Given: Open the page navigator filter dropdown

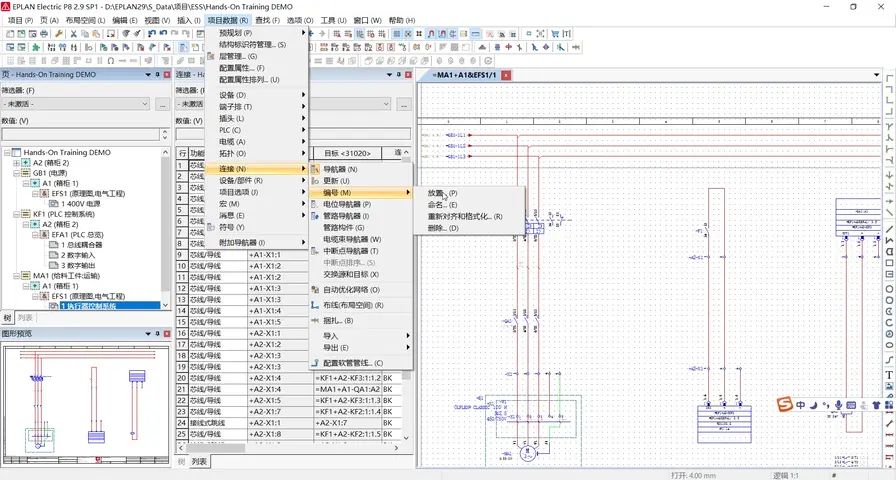Looking at the screenshot, I should [x=144, y=104].
